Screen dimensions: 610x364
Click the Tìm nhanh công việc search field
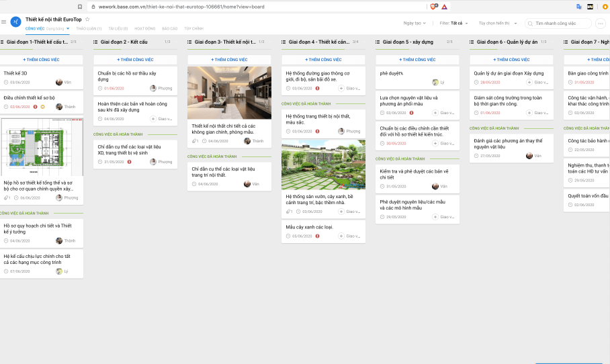[x=560, y=24]
